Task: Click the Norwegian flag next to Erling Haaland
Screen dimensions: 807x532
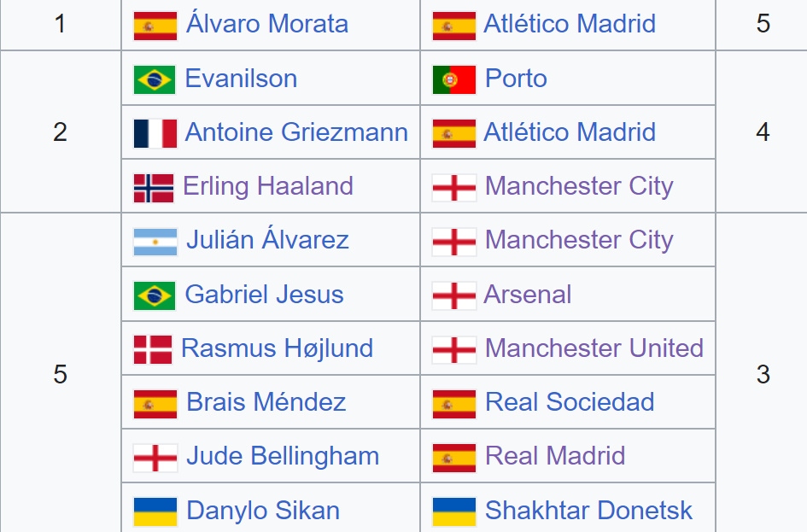Action: [x=154, y=187]
